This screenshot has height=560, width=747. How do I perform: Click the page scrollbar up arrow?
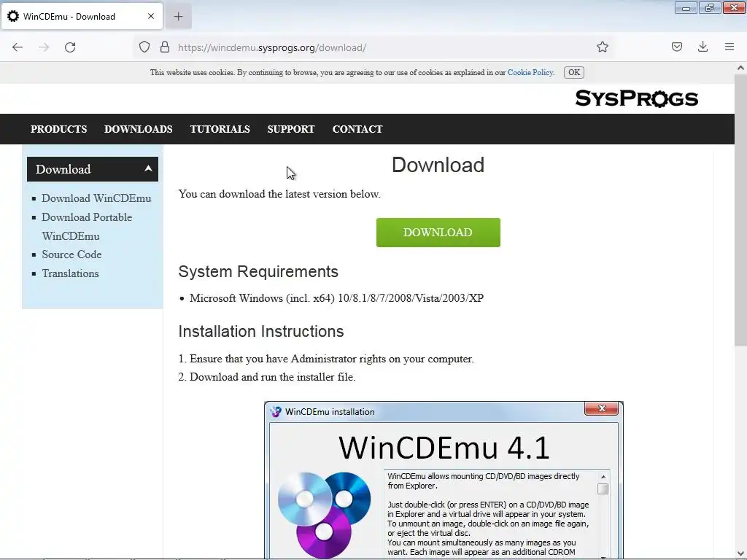pyautogui.click(x=740, y=68)
